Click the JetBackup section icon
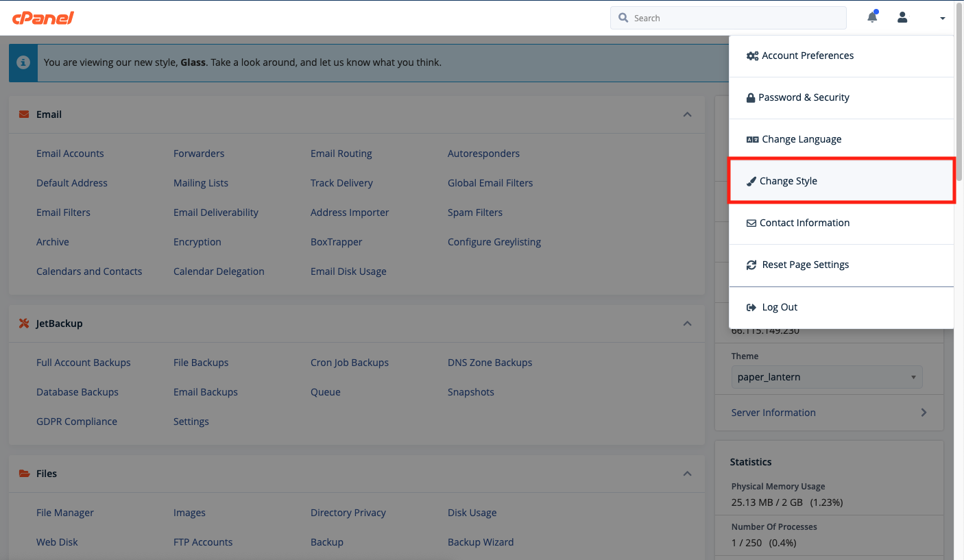964x560 pixels. 24,324
